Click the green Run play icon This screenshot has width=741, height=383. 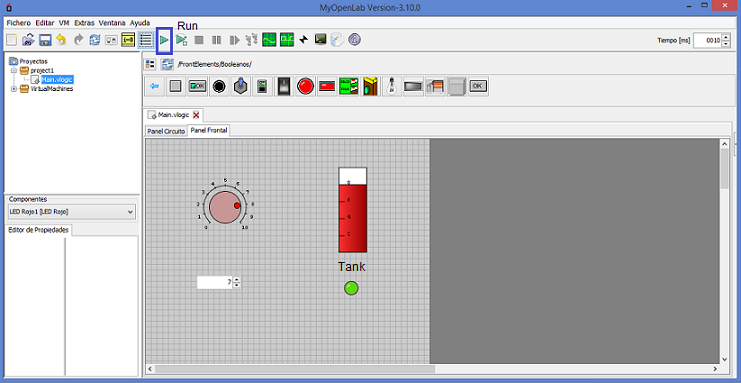[x=164, y=40]
